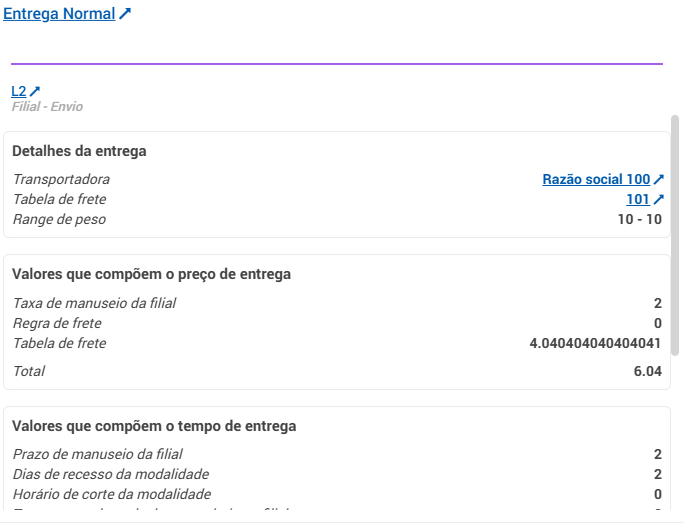Click the arrow icon after Razão social 100
The width and height of the screenshot is (684, 529).
point(658,180)
